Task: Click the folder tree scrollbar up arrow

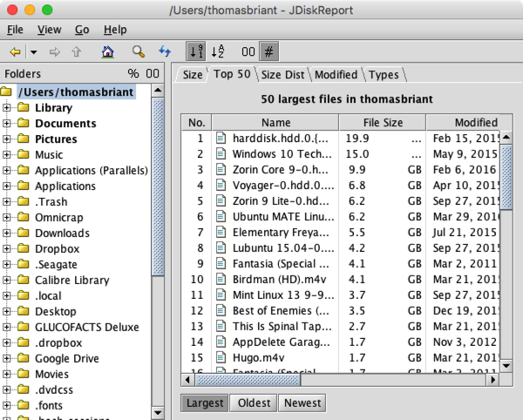Action: (x=158, y=91)
